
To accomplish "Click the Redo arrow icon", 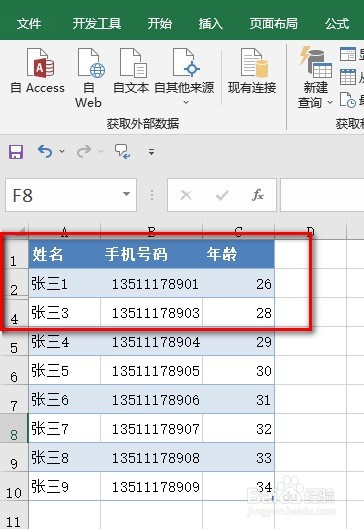I will [84, 151].
